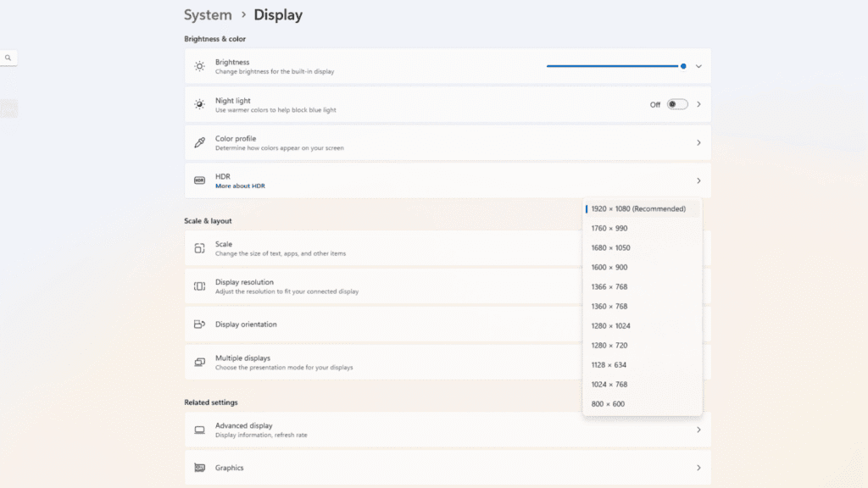The image size is (868, 488).
Task: Click the HDR badge icon
Action: [199, 180]
